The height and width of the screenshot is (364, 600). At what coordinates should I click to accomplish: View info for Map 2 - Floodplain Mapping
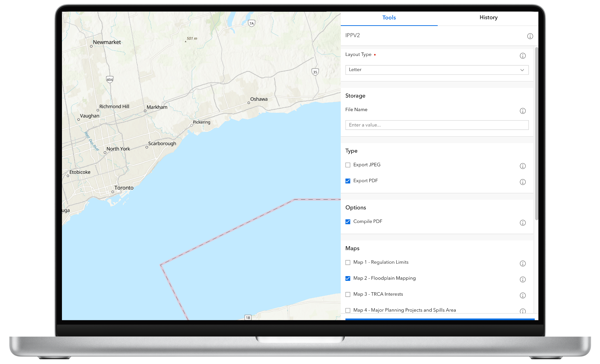click(523, 279)
